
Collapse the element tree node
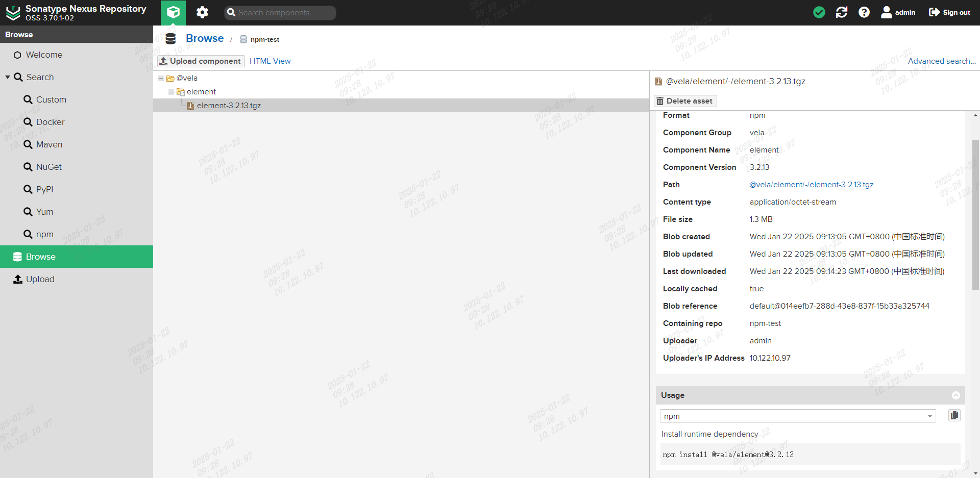(x=171, y=92)
